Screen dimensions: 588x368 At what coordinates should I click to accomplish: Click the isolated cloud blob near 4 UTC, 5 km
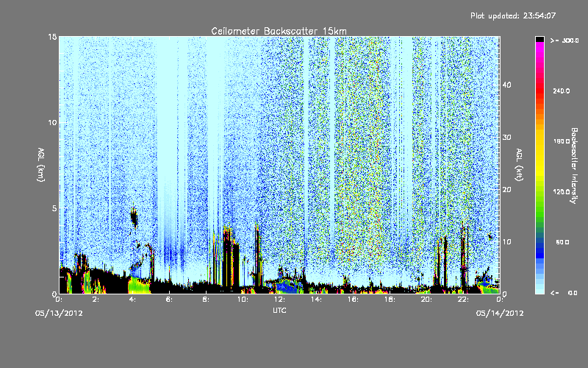(x=134, y=217)
